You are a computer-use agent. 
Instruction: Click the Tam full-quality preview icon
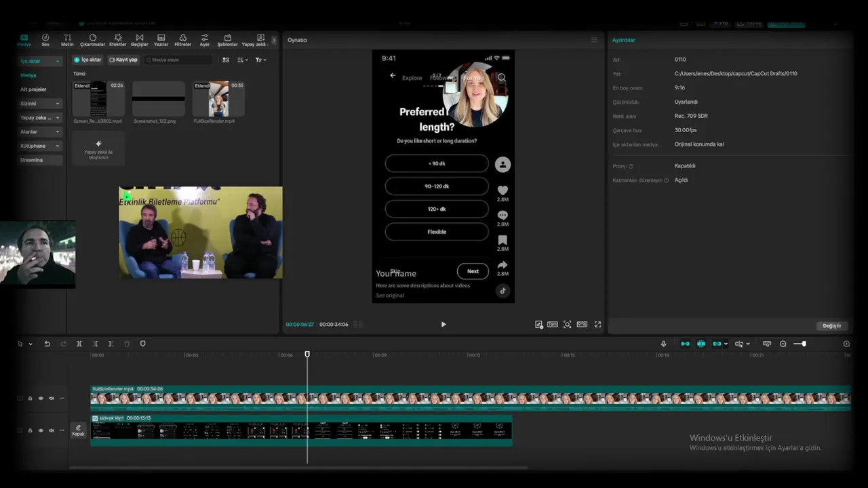pyautogui.click(x=553, y=325)
